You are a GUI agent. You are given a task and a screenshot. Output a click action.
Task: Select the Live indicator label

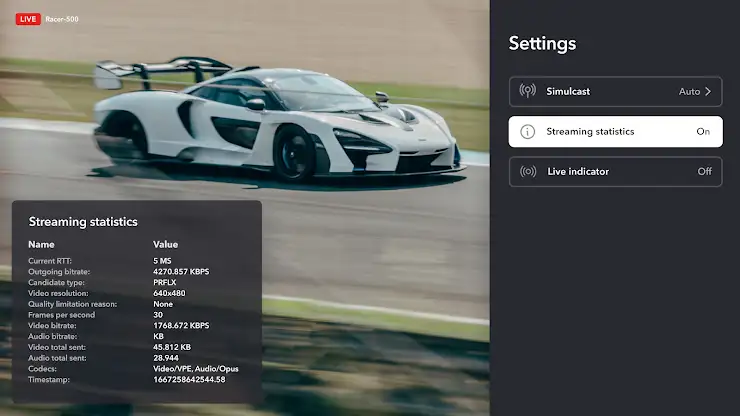578,171
